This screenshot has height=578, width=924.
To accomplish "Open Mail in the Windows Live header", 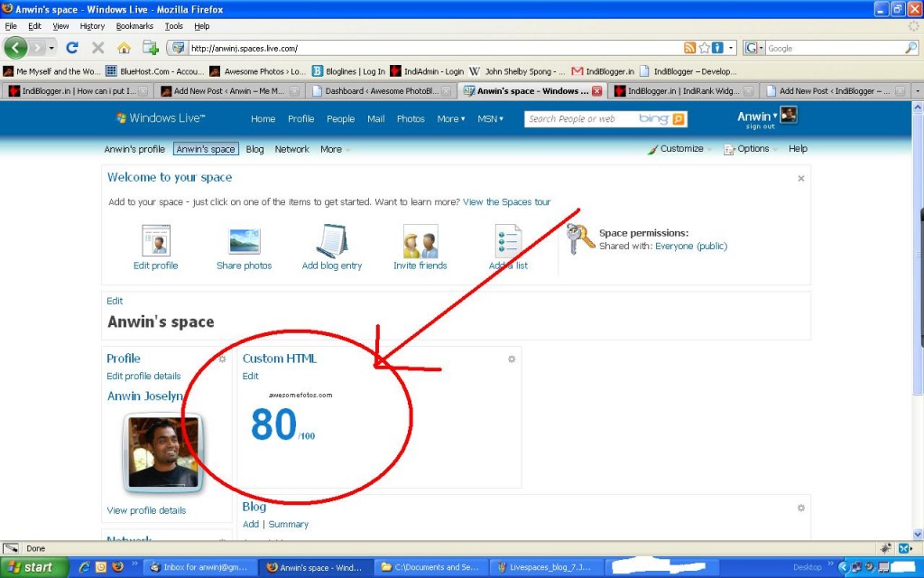I will (x=376, y=118).
